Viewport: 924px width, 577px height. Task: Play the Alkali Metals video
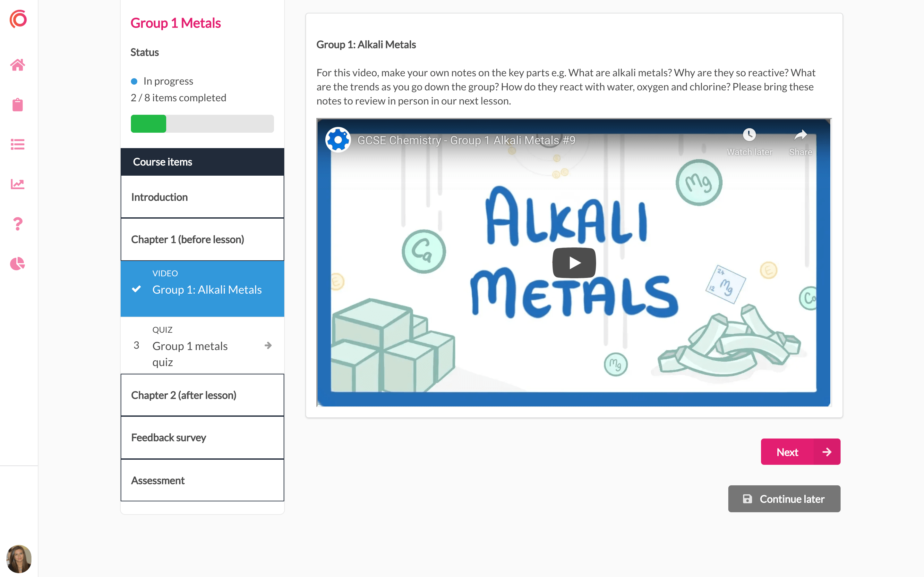pos(574,263)
